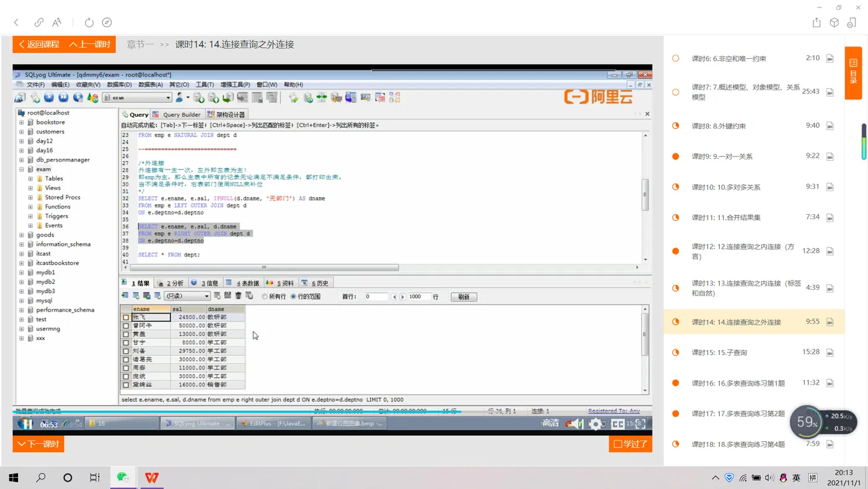The image size is (868, 489).
Task: Open the compass explore icon
Action: (x=107, y=22)
